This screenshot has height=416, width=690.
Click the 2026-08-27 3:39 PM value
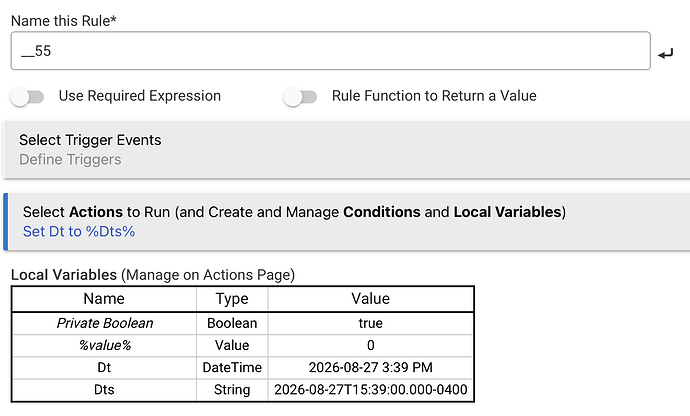[371, 368]
